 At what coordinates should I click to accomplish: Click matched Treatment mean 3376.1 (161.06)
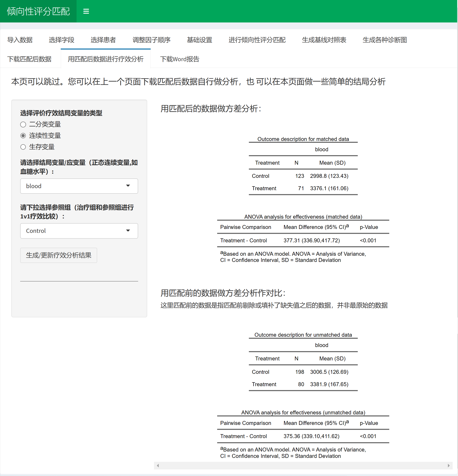(x=329, y=188)
